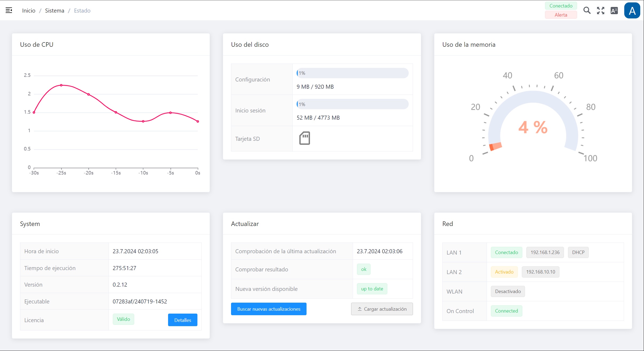Toggle fullscreen mode icon
Screen dimensions: 644x351
(601, 10)
